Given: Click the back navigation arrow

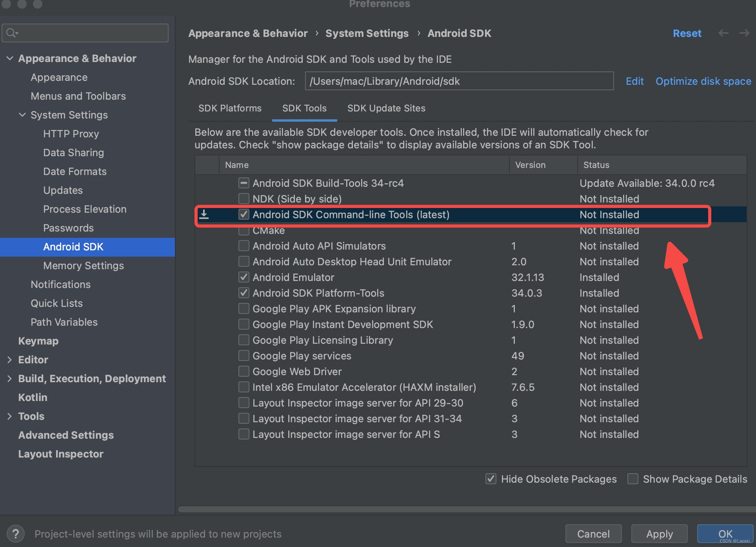Looking at the screenshot, I should [x=723, y=33].
